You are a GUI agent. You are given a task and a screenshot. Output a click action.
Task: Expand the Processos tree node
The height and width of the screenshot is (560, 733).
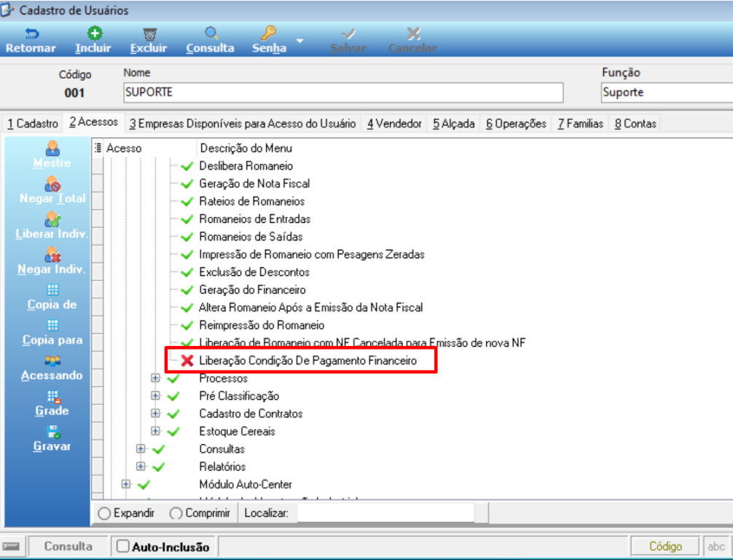(156, 379)
